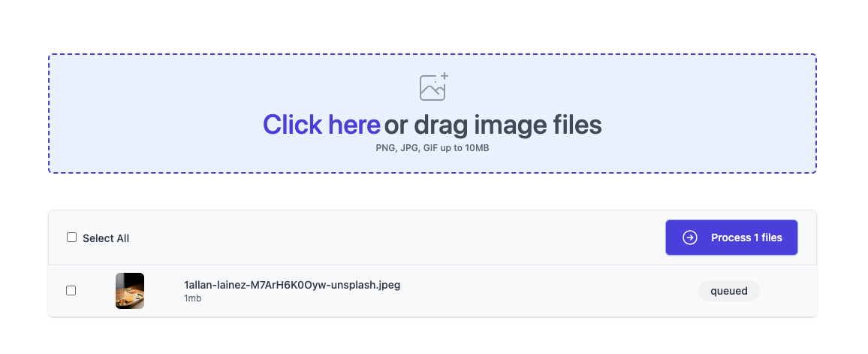
Task: Click the "PNG, JPG, GIF up to 10MB" hint
Action: pos(432,149)
